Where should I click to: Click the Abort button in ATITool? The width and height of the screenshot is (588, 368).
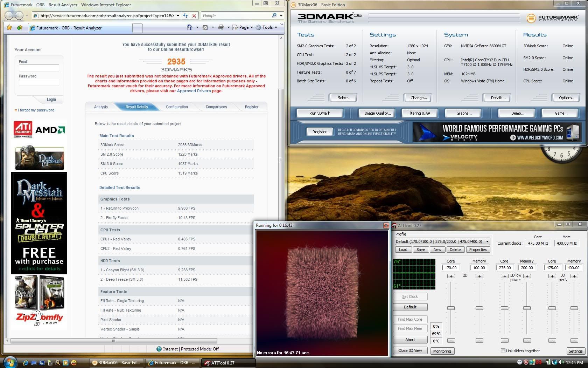(410, 340)
